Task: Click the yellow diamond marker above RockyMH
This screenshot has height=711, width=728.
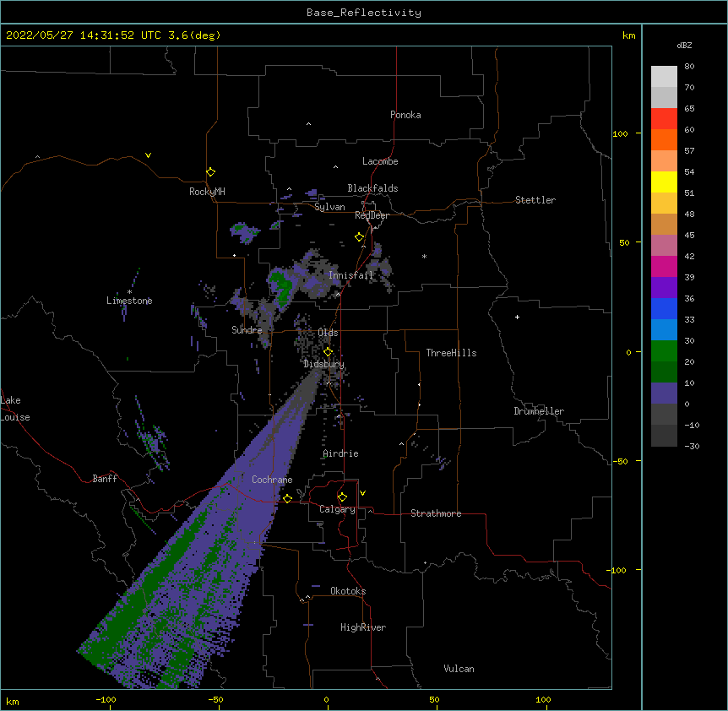Action: coord(211,172)
